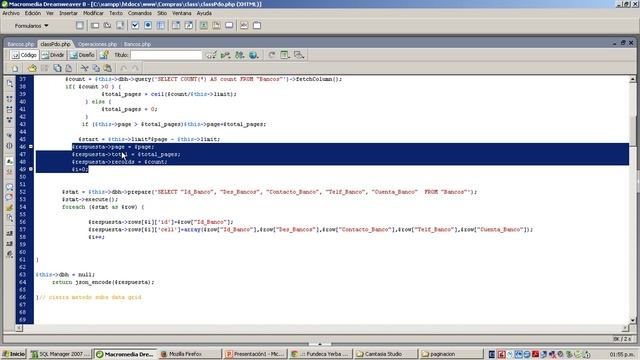Open the Insertar menu
The image size is (640, 360).
pos(68,13)
